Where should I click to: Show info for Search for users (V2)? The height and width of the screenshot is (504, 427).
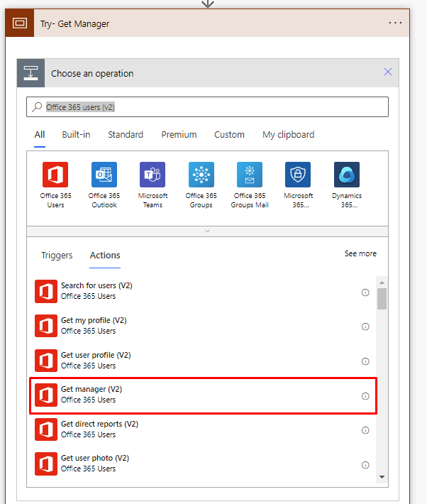tap(365, 292)
